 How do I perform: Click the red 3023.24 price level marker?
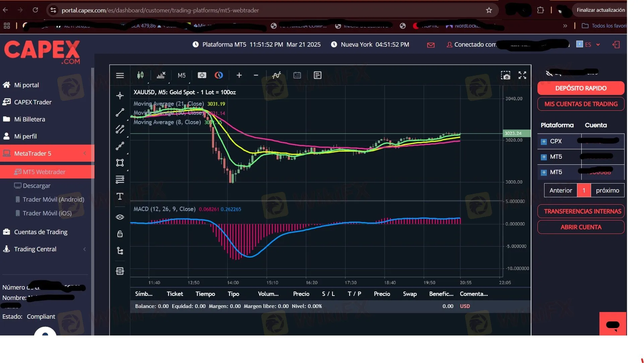(x=516, y=134)
